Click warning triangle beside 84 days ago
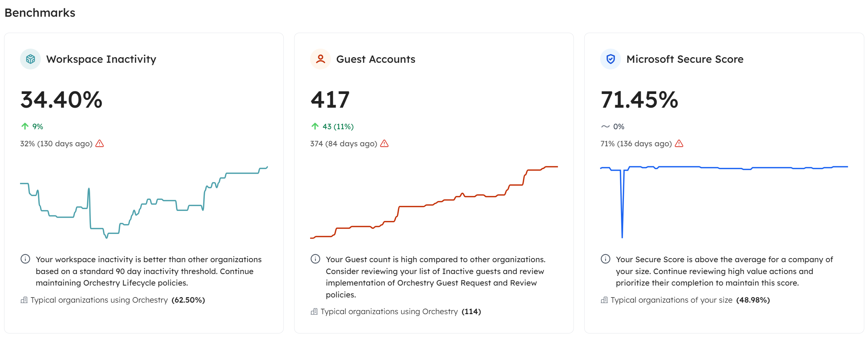 (x=384, y=144)
